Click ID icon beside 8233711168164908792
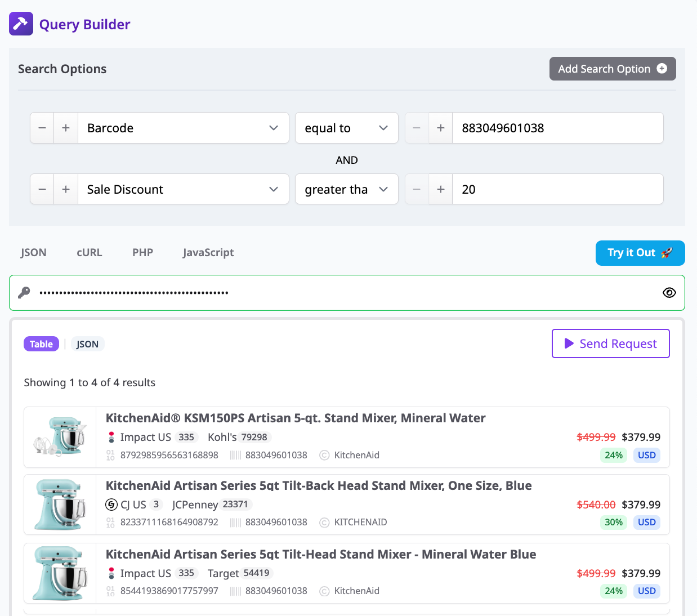 [x=110, y=523]
